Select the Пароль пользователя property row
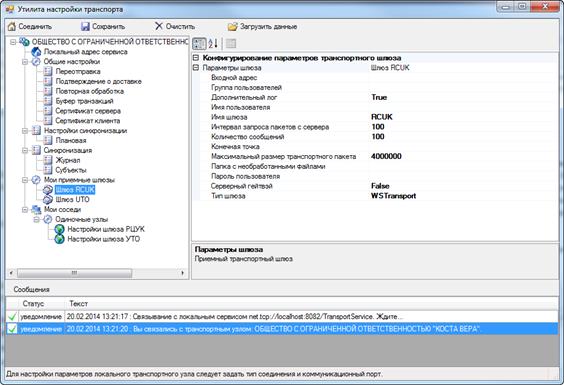 [x=376, y=176]
